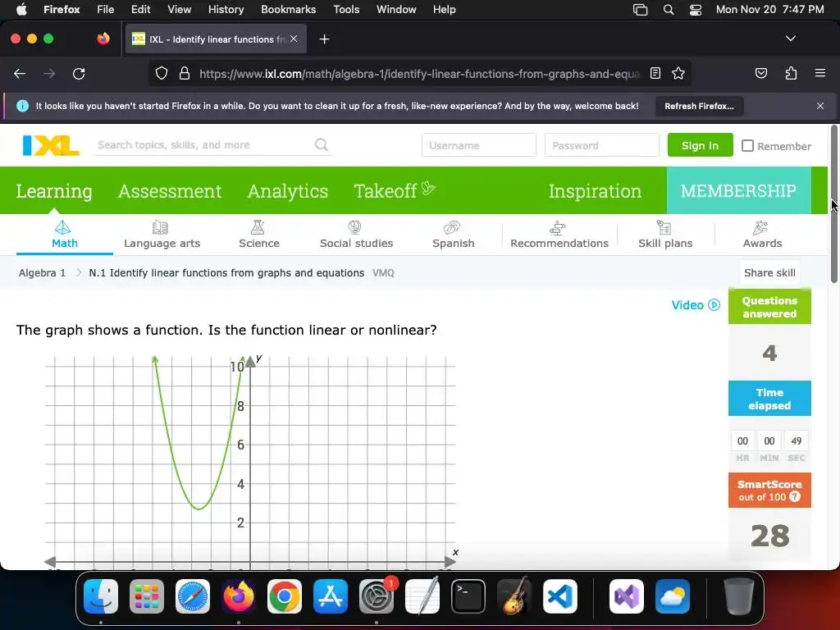
Task: Click the Firefox URL address bar
Action: pyautogui.click(x=419, y=73)
